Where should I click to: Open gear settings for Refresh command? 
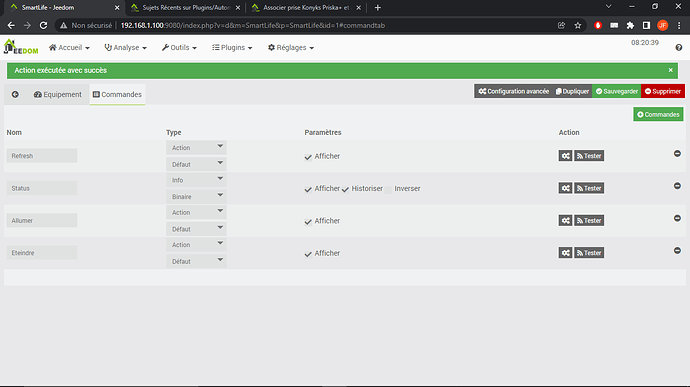pyautogui.click(x=565, y=156)
